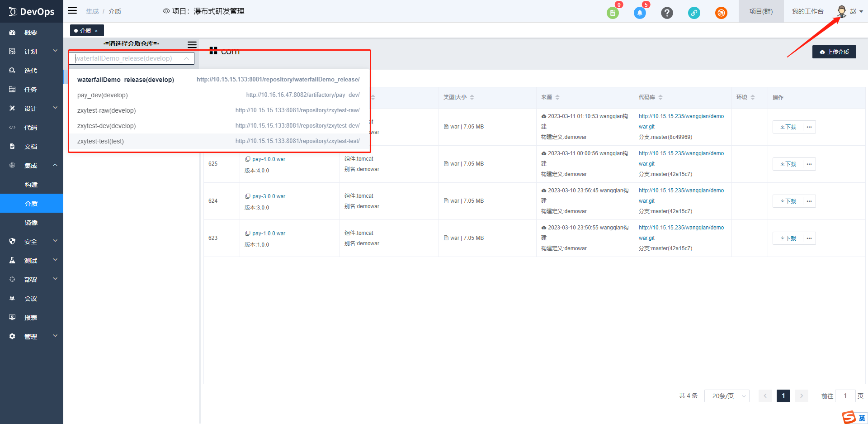Switch to the 我的工作台 tab
Screen dimensions: 868x424
(807, 11)
